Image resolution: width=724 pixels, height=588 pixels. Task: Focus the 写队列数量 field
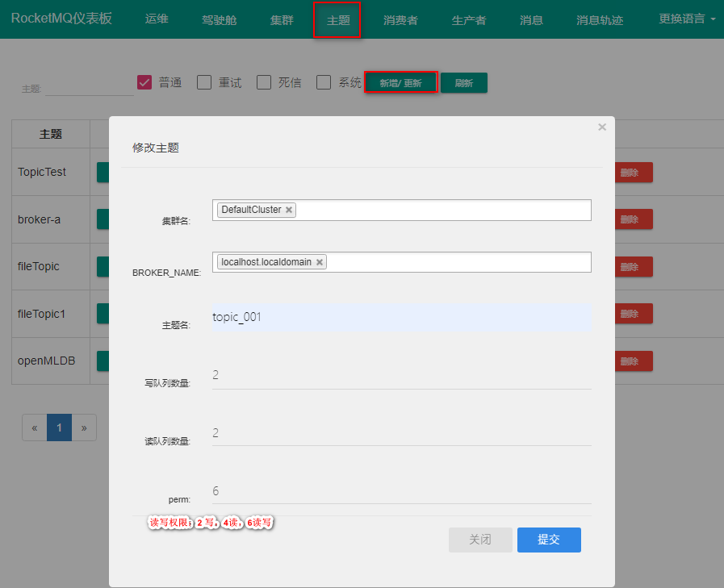pyautogui.click(x=401, y=375)
